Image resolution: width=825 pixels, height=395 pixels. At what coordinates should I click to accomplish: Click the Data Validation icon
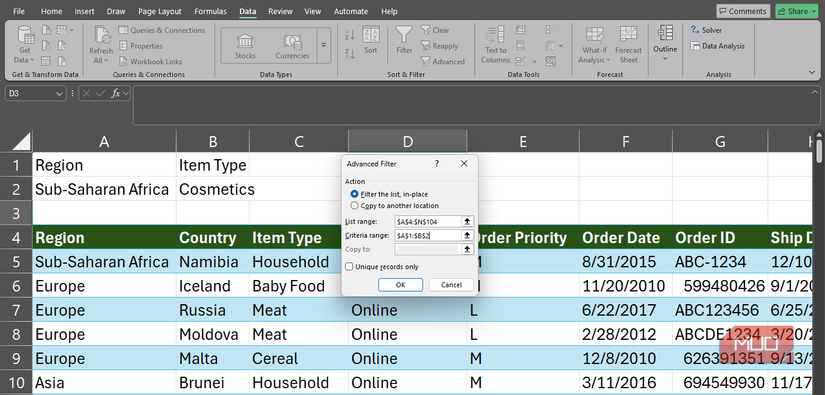(x=520, y=62)
